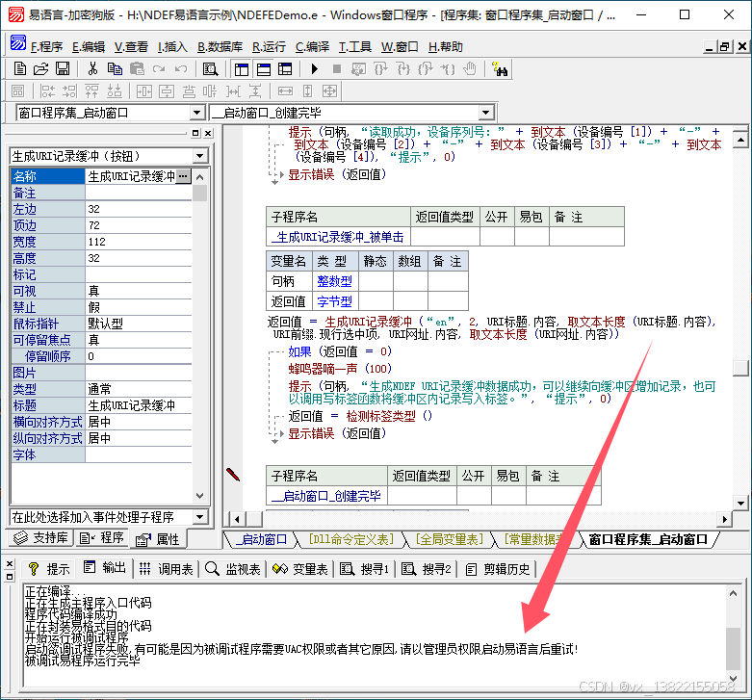The image size is (752, 700).
Task: Switch to the 输出 tab
Action: click(105, 568)
